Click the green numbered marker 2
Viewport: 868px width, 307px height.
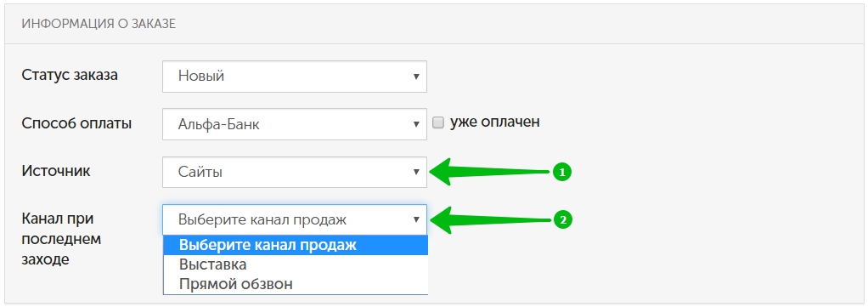coord(562,220)
